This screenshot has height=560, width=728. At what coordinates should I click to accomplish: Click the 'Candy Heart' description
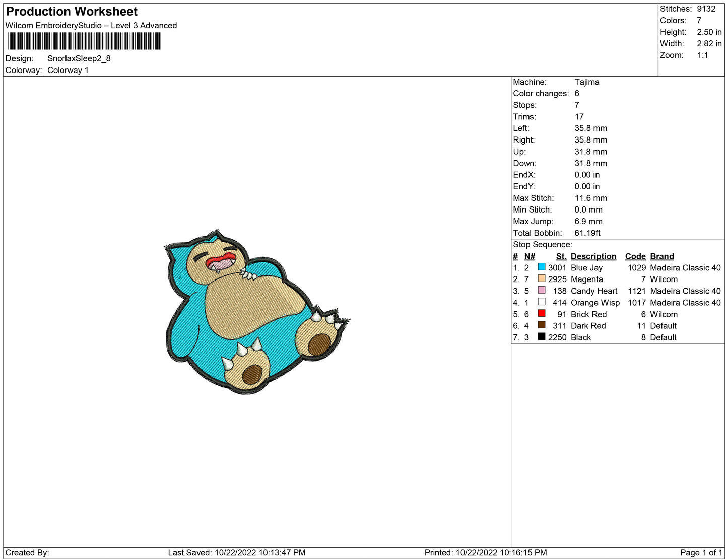(594, 291)
